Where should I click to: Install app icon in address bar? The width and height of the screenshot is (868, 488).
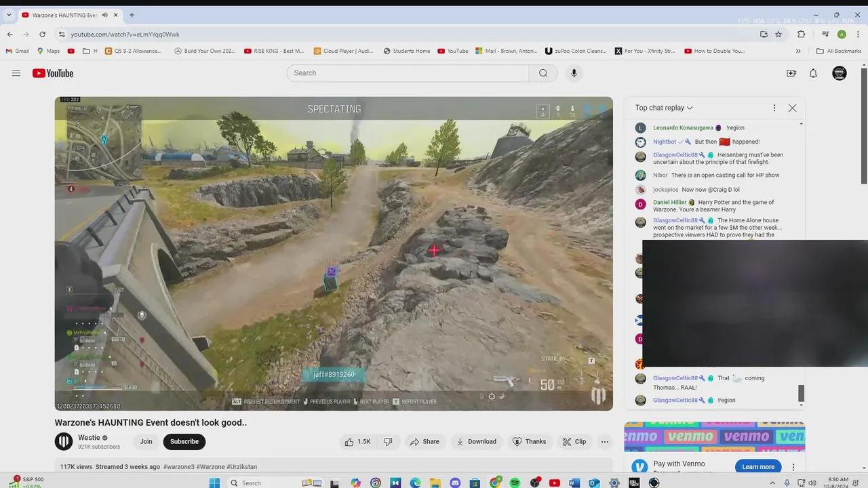tap(764, 34)
